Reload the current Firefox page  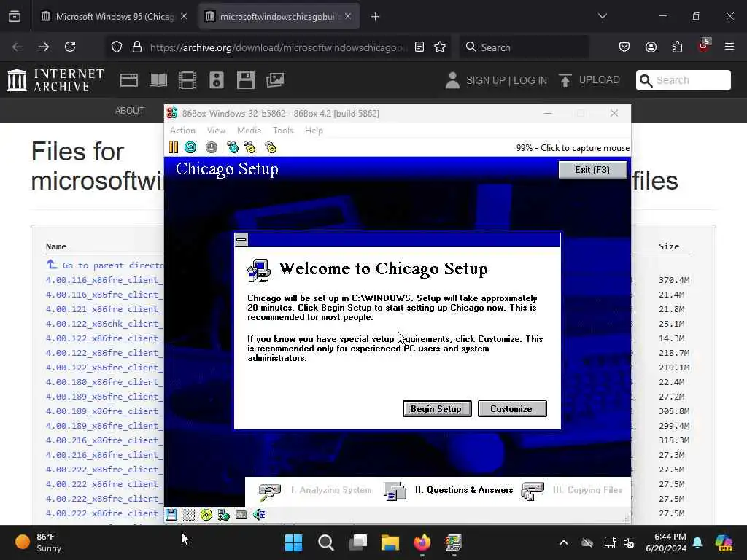[x=70, y=47]
